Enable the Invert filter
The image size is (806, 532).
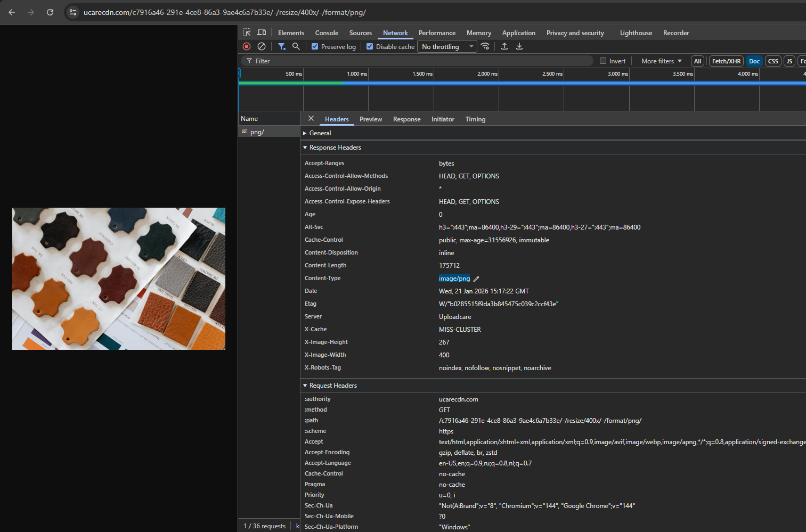click(x=602, y=61)
